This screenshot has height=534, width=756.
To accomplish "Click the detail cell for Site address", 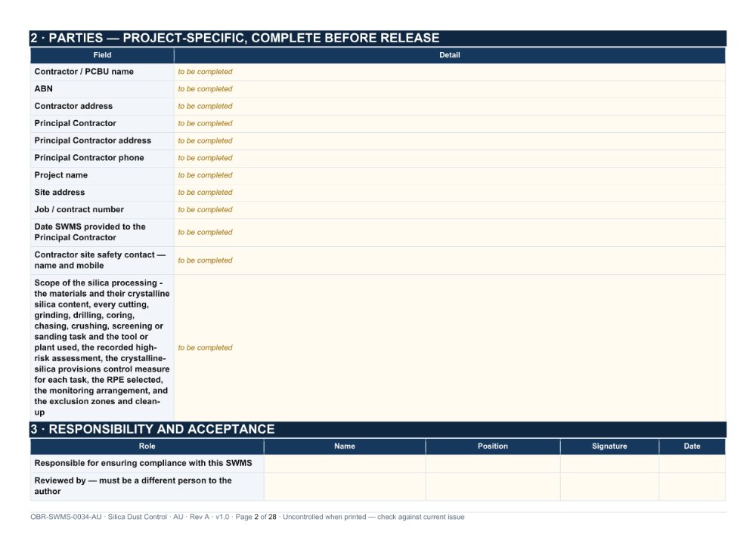I will (449, 193).
